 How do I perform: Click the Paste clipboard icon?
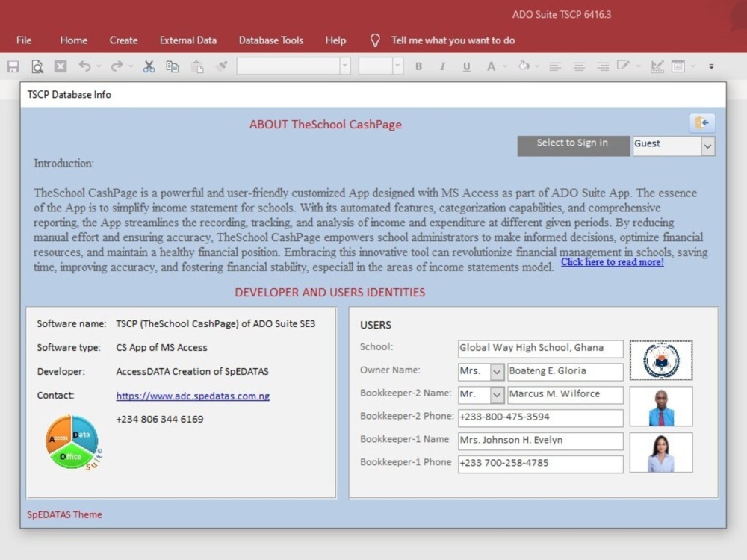pyautogui.click(x=198, y=66)
